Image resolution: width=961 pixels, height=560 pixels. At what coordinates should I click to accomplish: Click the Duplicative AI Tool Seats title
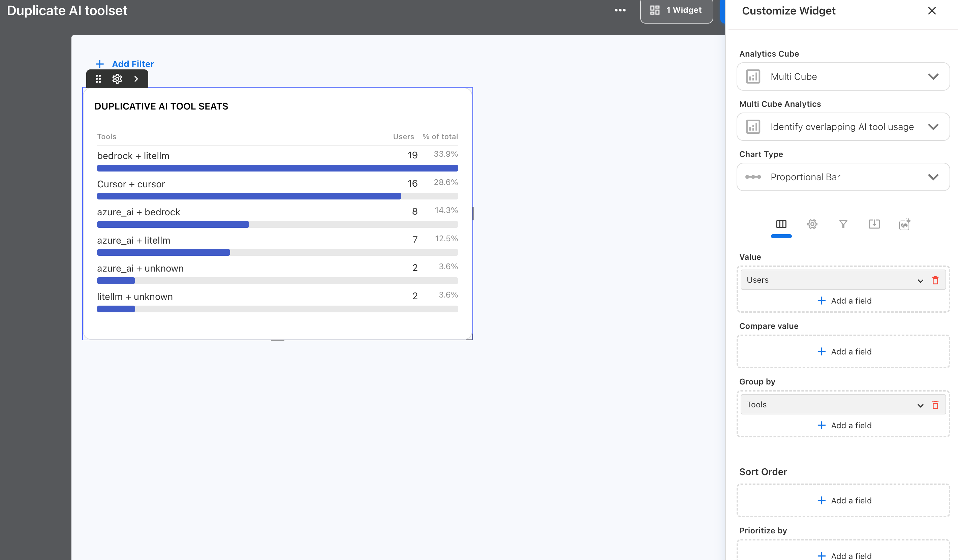(161, 106)
